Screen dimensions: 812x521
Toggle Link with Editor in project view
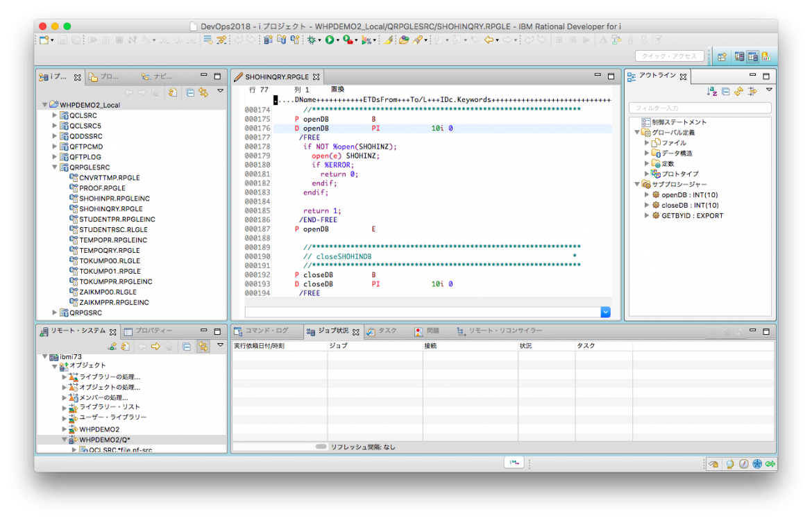pyautogui.click(x=203, y=92)
